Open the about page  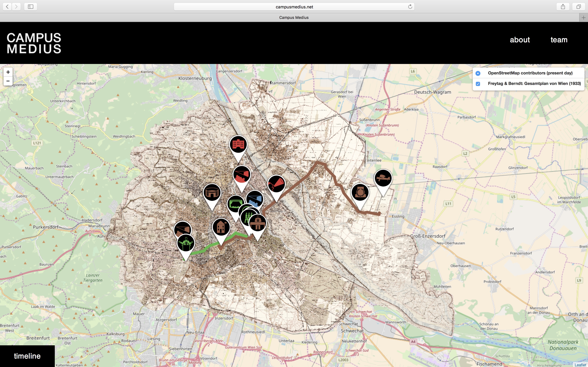pos(519,40)
